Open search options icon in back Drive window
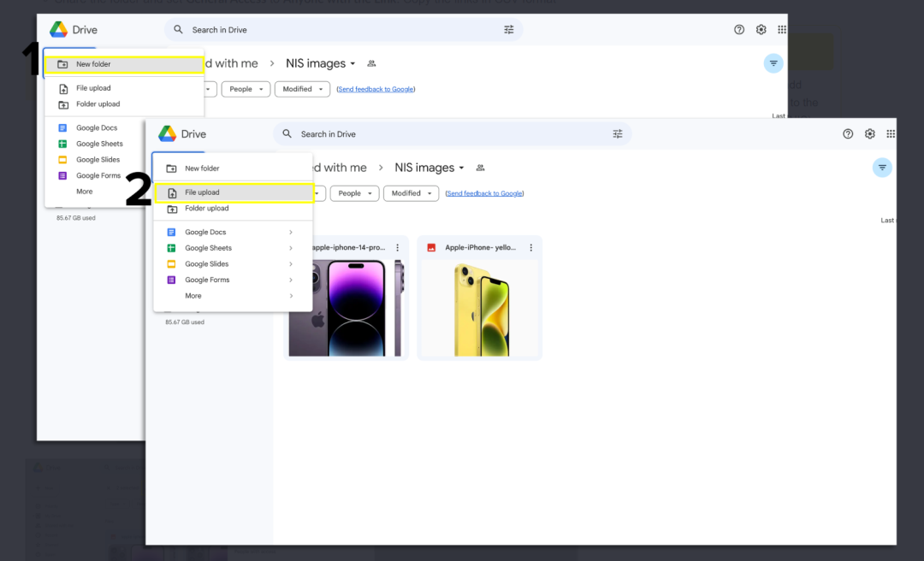The image size is (924, 561). point(508,29)
